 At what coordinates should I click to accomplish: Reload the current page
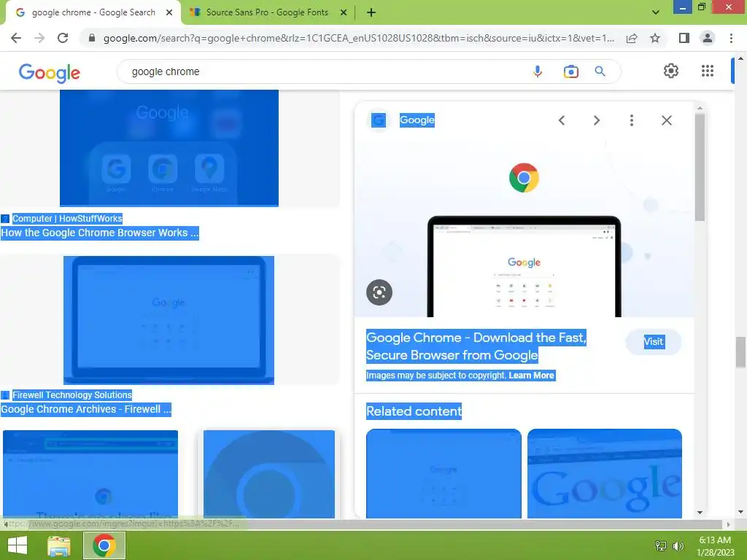point(63,38)
